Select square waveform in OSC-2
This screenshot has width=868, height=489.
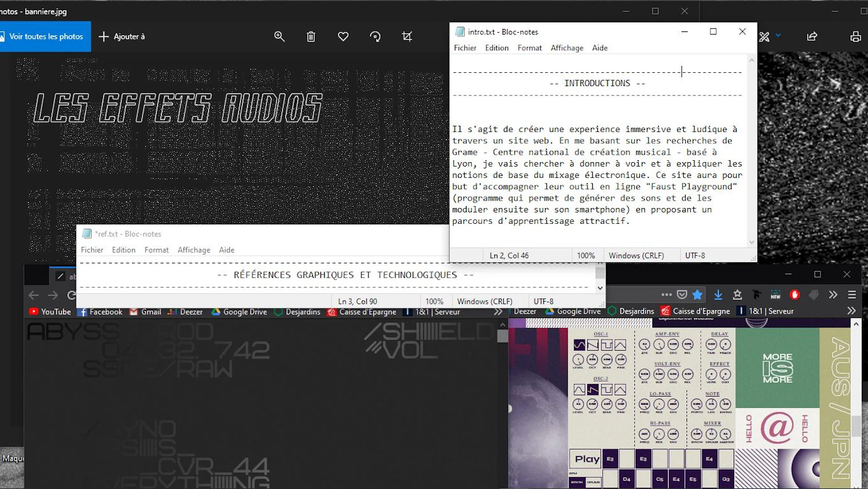tap(607, 390)
